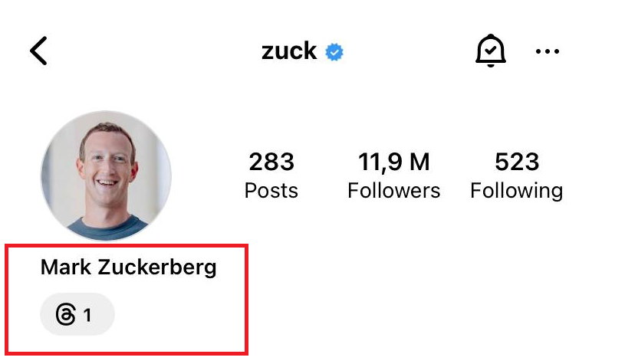Click the Mark Zuckerberg display name
Image resolution: width=625 pixels, height=364 pixels.
click(128, 267)
